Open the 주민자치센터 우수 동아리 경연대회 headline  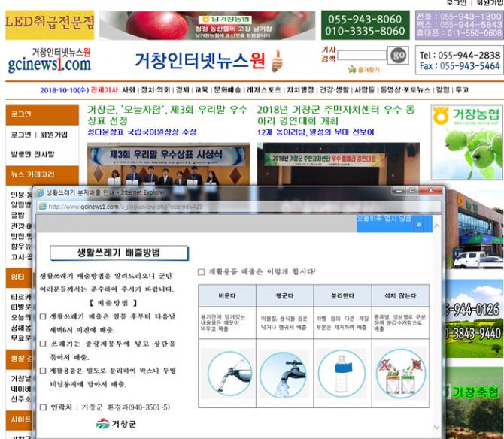click(x=336, y=115)
